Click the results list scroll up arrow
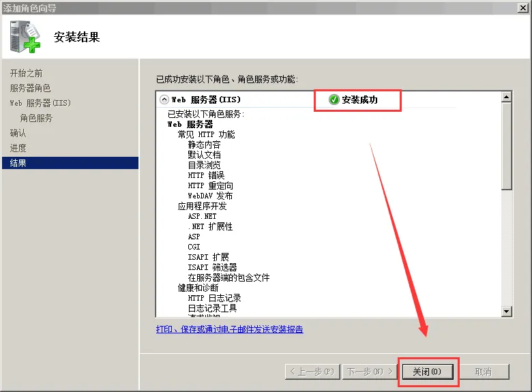532x392 pixels. coord(507,97)
